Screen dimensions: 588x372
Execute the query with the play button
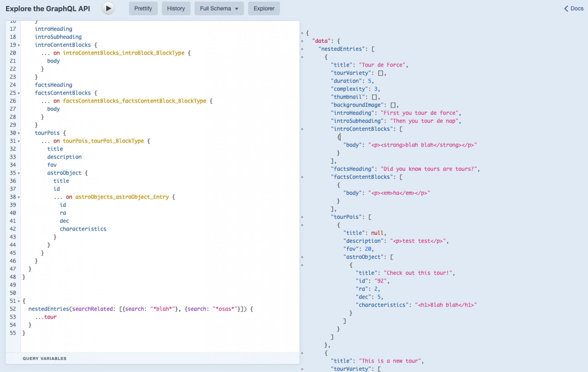point(108,8)
